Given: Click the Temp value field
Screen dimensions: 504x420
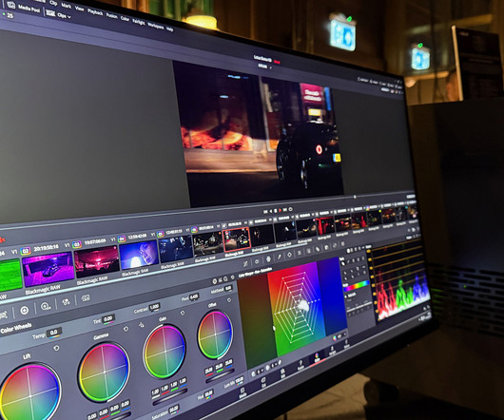Looking at the screenshot, I should (53, 333).
